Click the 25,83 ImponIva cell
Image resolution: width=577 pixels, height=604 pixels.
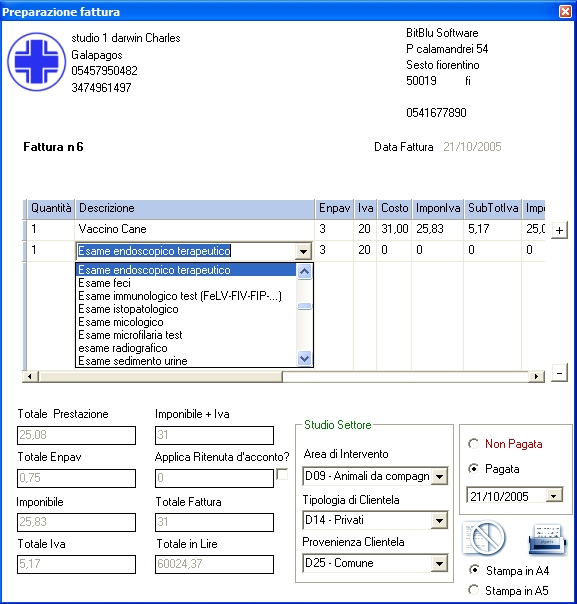pos(438,229)
